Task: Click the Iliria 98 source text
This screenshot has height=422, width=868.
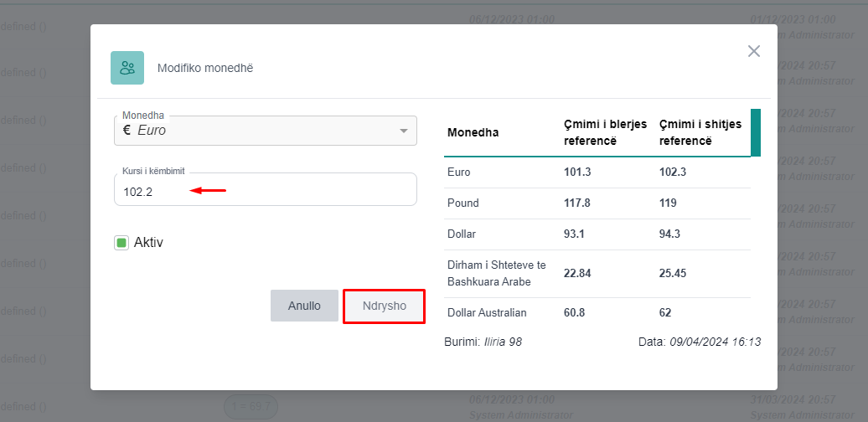Action: [x=503, y=342]
